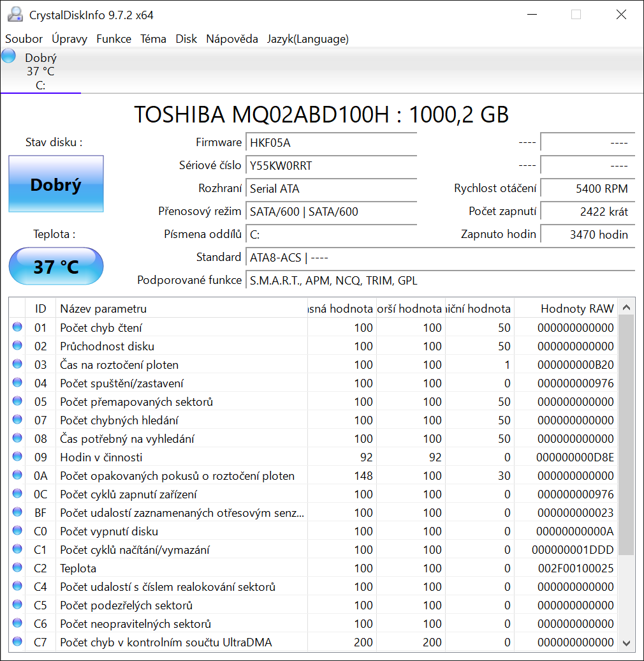Click status orb next to Počet chyb čtení
Viewport: 644px width, 661px height.
point(17,327)
